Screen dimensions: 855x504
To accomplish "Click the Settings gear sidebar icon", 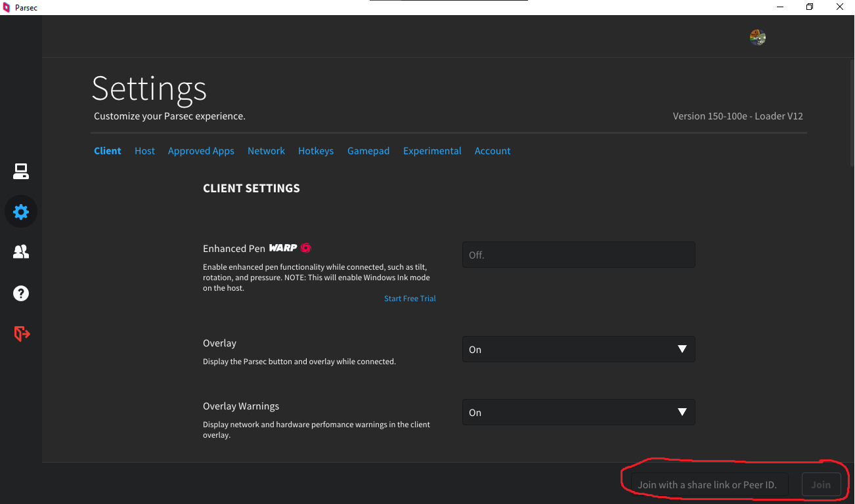I will tap(21, 212).
